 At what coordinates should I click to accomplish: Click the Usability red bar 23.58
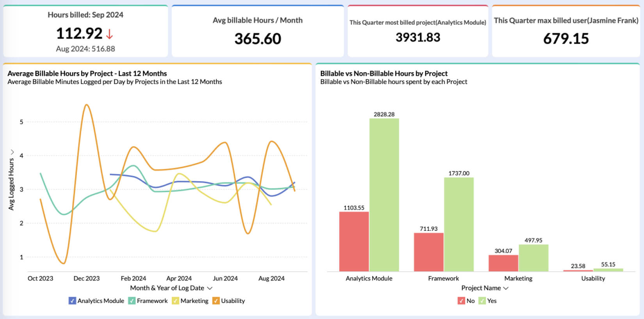(578, 271)
